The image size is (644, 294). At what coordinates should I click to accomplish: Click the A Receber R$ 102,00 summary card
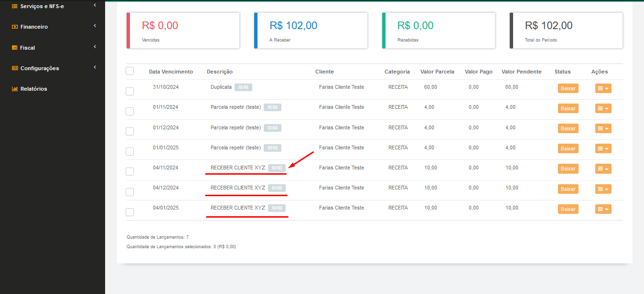[x=311, y=31]
